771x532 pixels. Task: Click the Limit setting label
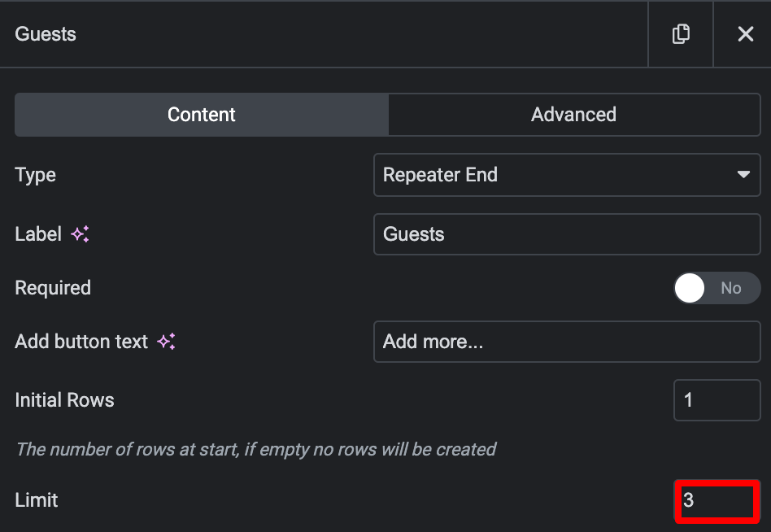coord(37,500)
